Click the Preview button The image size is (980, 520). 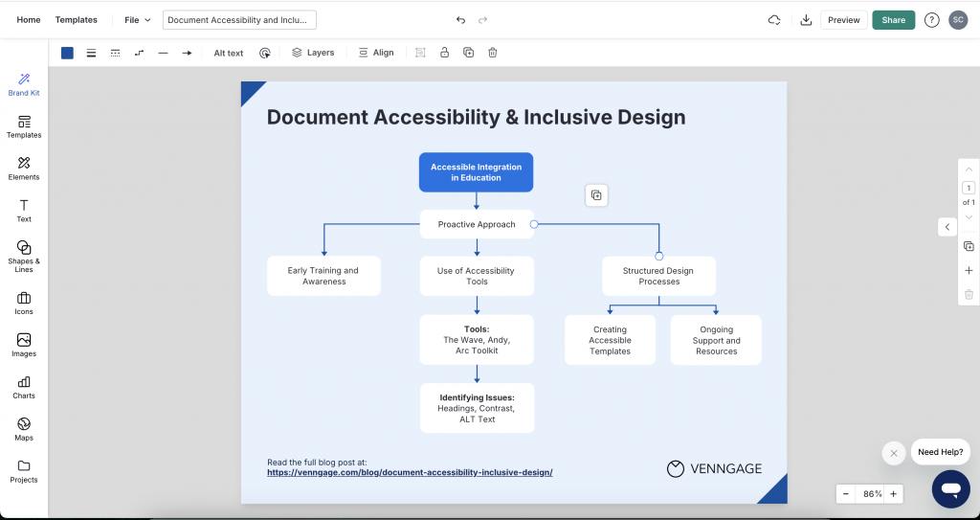point(844,20)
